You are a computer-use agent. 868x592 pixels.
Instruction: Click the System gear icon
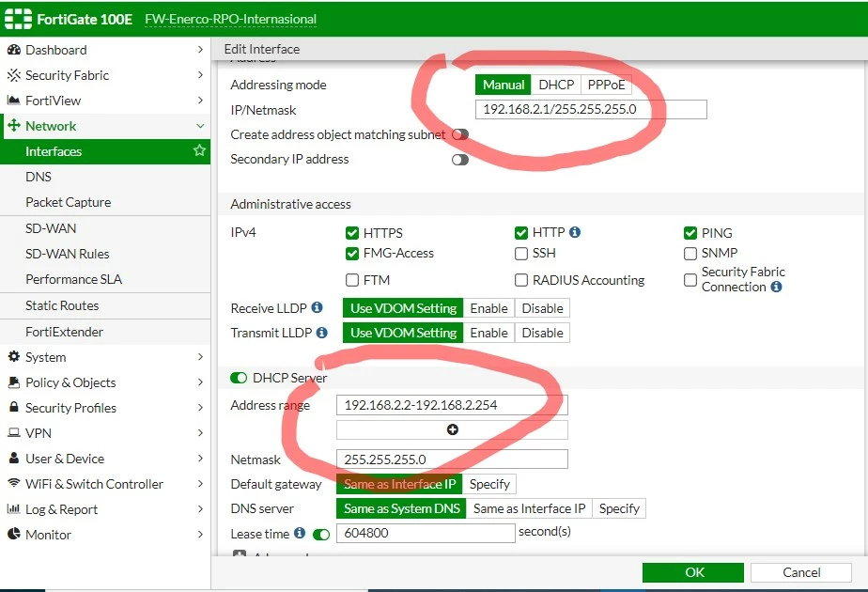click(14, 357)
